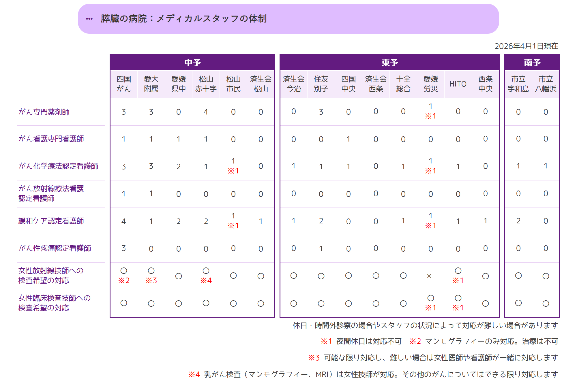
Task: Click the ※2 mark under 四国がん in 女性放射線技師 row
Action: pyautogui.click(x=124, y=280)
